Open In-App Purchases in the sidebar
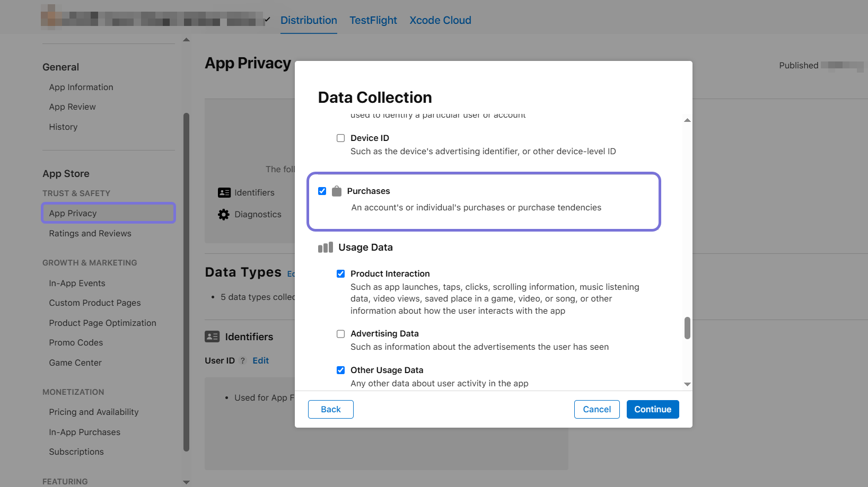Screen dimensions: 868x487 point(85,432)
